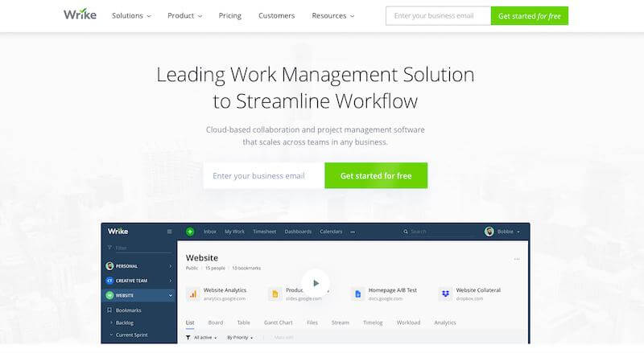The image size is (644, 353).
Task: Open the Solutions dropdown menu
Action: click(131, 15)
